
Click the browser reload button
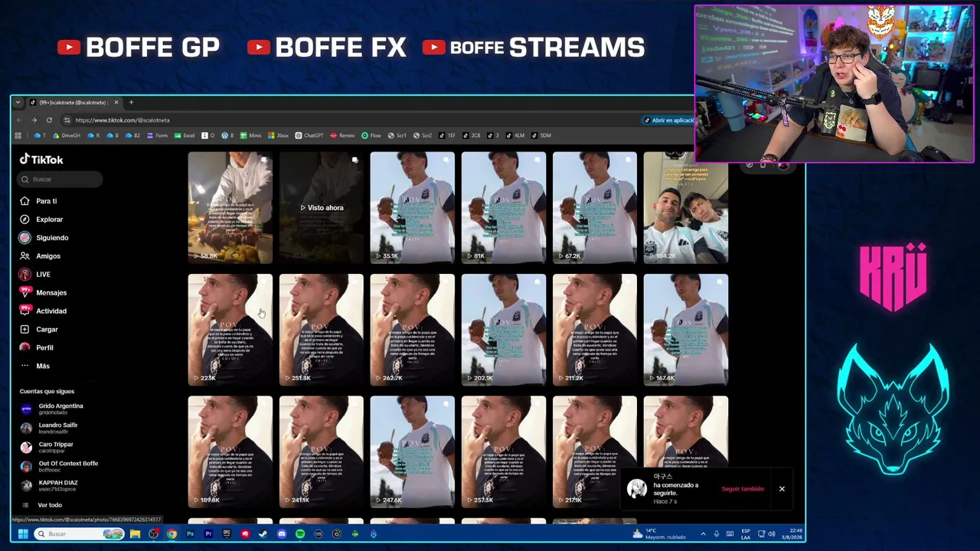(49, 120)
